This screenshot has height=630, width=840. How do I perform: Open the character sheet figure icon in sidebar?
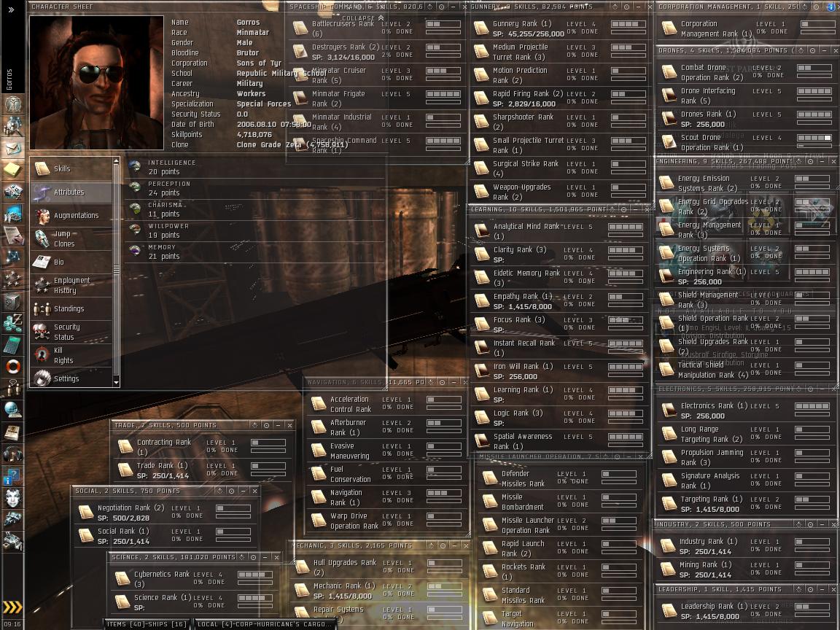[12, 104]
